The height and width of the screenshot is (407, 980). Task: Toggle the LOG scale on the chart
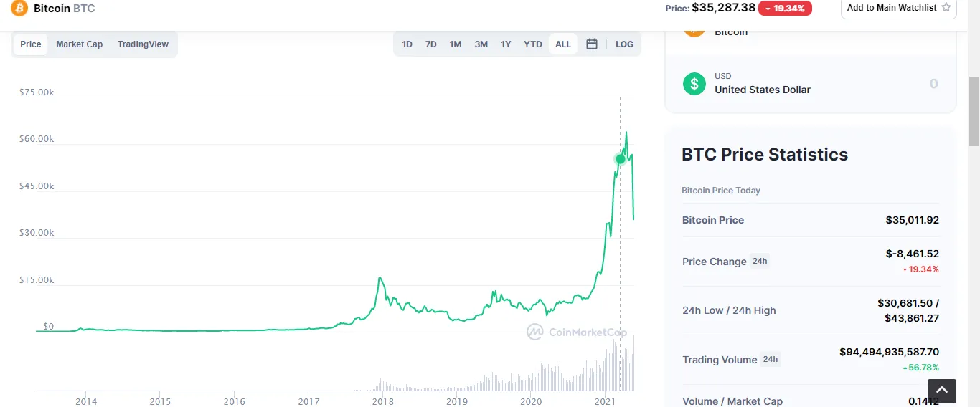pyautogui.click(x=624, y=44)
